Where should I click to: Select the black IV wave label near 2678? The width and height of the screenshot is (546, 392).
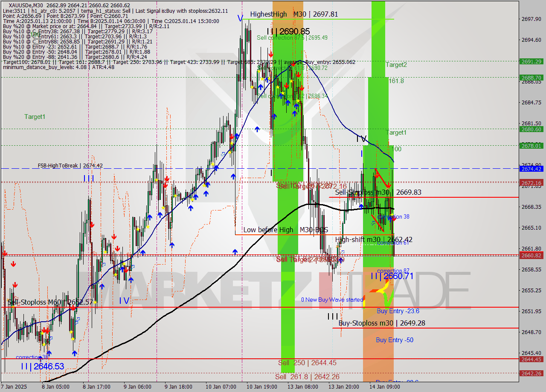(361, 138)
